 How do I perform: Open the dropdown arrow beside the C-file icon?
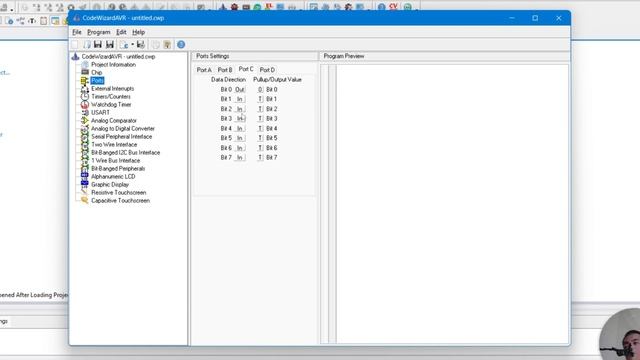click(x=132, y=44)
